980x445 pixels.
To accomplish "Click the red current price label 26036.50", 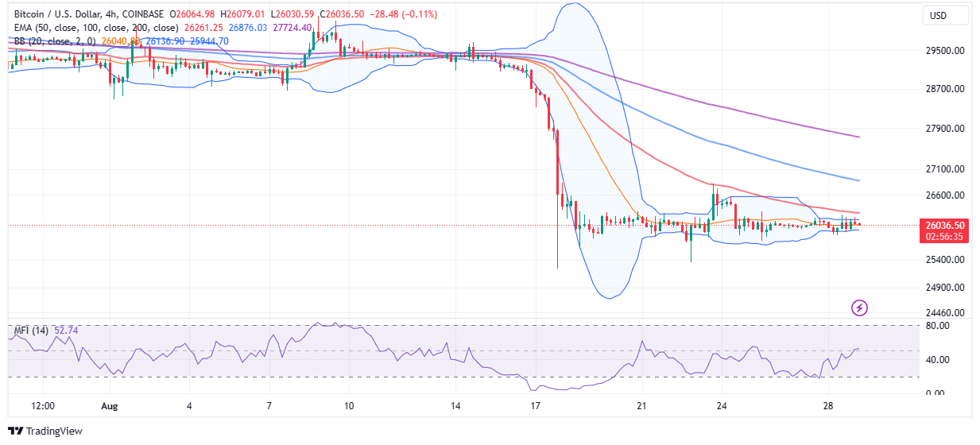I will [944, 225].
